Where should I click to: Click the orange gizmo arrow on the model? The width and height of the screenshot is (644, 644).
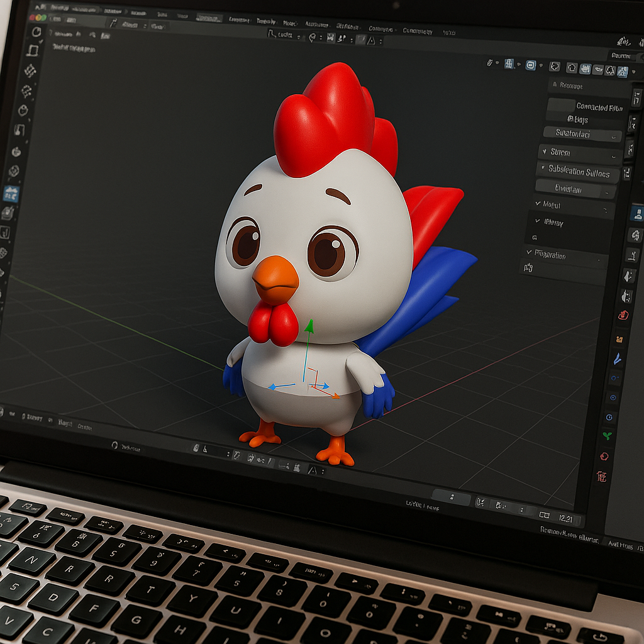(x=336, y=396)
